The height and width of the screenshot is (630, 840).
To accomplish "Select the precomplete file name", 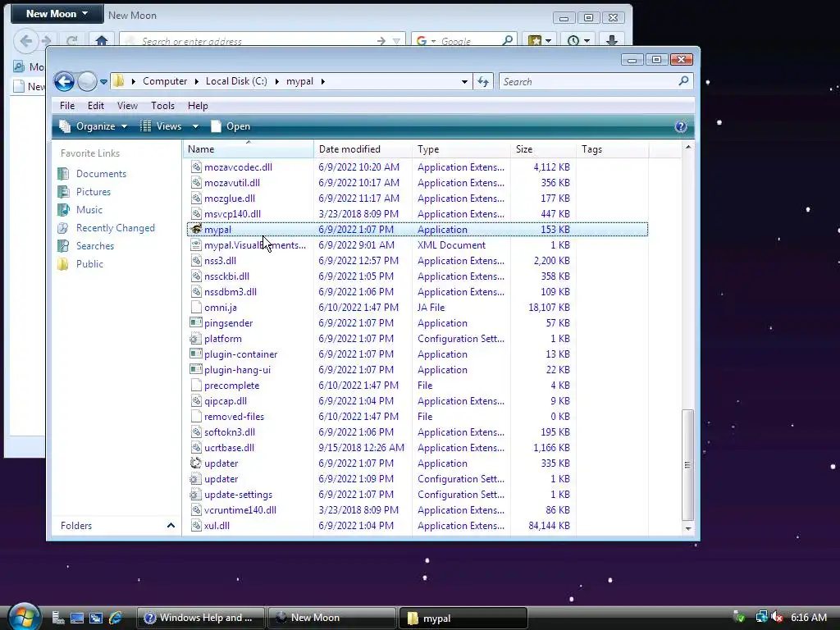I will [x=231, y=386].
